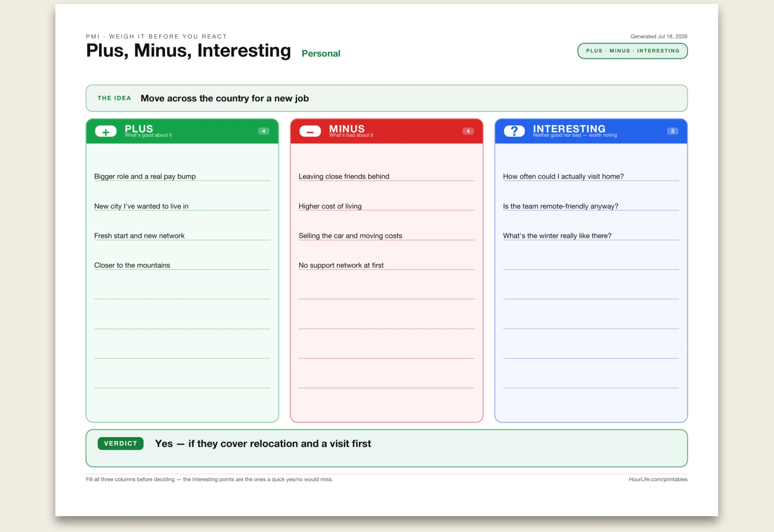Click 'Neither good nor bad — worth noting' subtitle
The width and height of the screenshot is (774, 532).
coord(575,135)
